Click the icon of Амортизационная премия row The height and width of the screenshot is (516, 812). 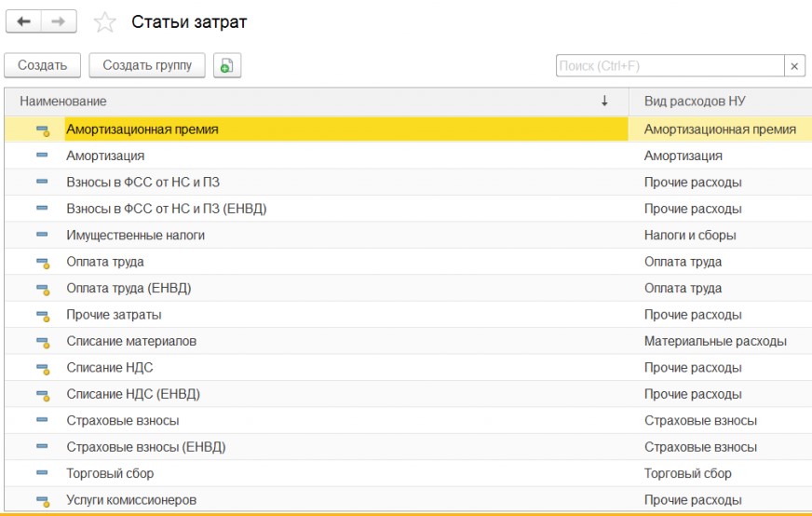(43, 130)
